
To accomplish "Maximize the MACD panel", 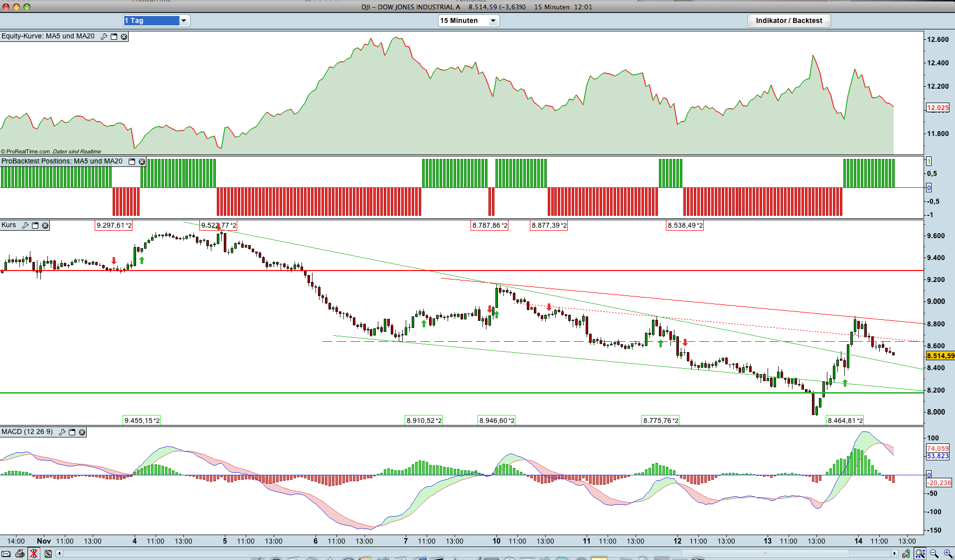I will pyautogui.click(x=72, y=432).
